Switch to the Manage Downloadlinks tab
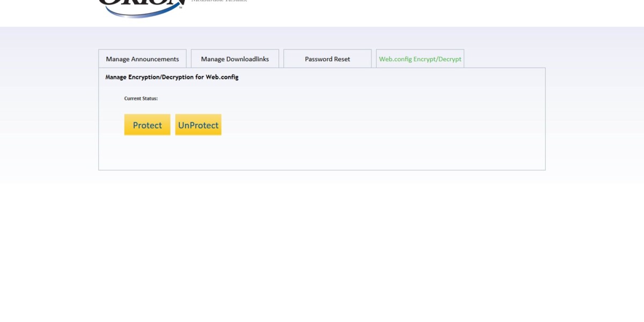Screen dimensions: 644x322 [x=235, y=59]
